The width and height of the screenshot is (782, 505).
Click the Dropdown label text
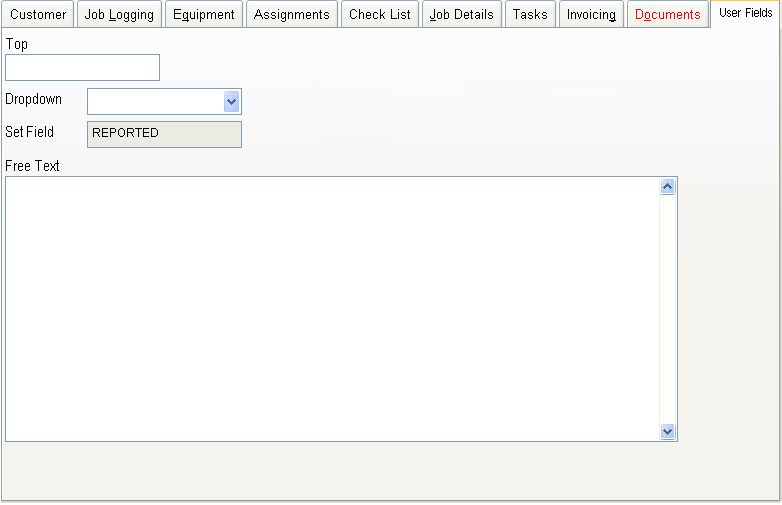[x=33, y=100]
